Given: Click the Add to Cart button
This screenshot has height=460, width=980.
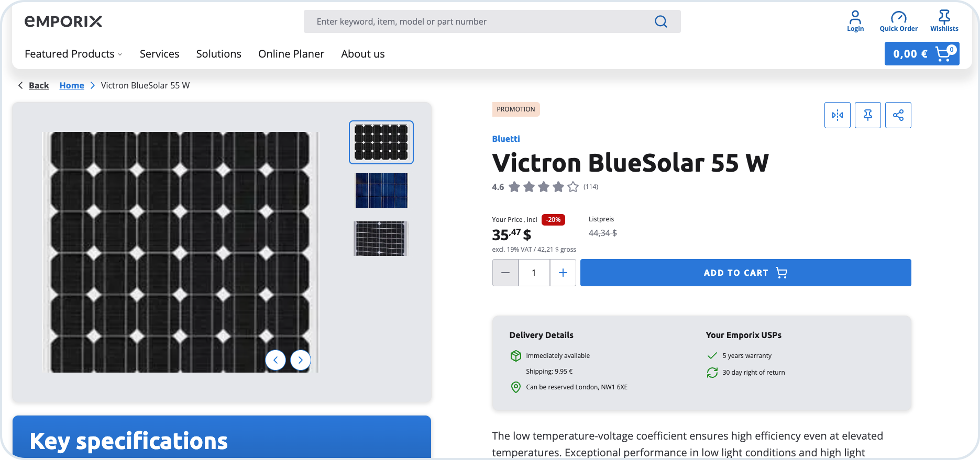Looking at the screenshot, I should point(745,273).
